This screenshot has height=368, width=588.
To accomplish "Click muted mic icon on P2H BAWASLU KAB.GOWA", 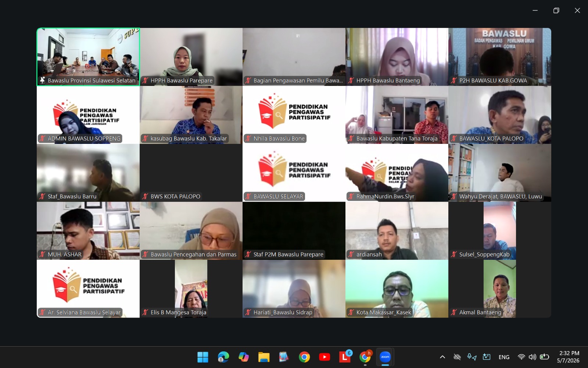I will [454, 80].
